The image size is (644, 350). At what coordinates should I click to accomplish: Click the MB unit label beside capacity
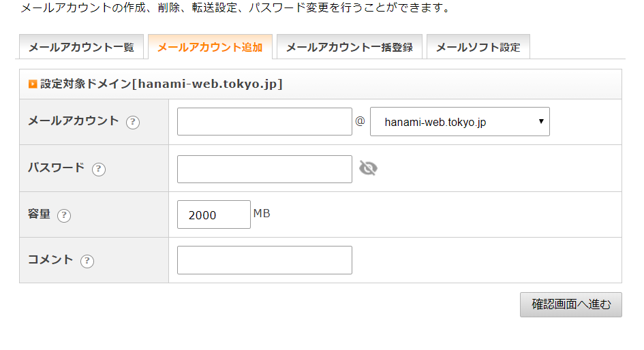pos(262,213)
